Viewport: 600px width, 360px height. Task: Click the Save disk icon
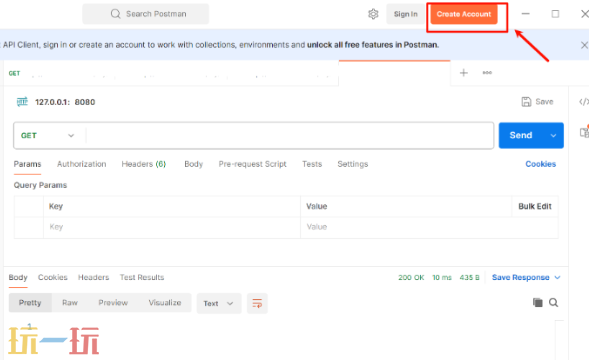pyautogui.click(x=526, y=102)
